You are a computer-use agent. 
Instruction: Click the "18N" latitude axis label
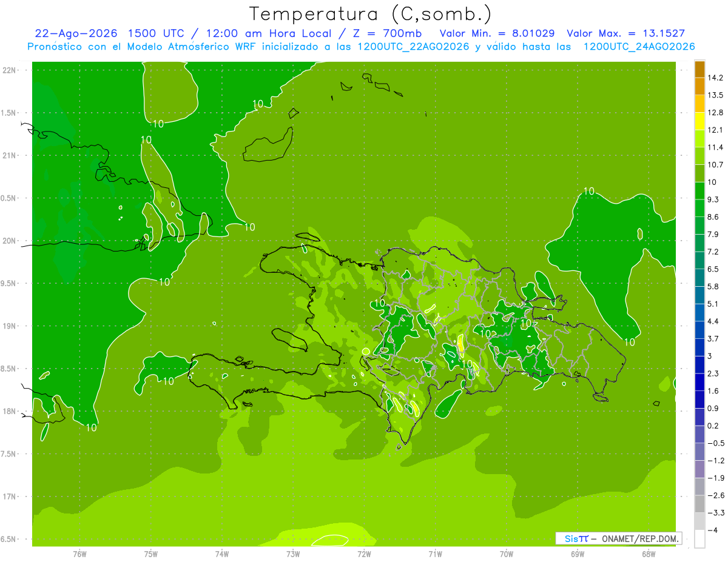pos(9,412)
